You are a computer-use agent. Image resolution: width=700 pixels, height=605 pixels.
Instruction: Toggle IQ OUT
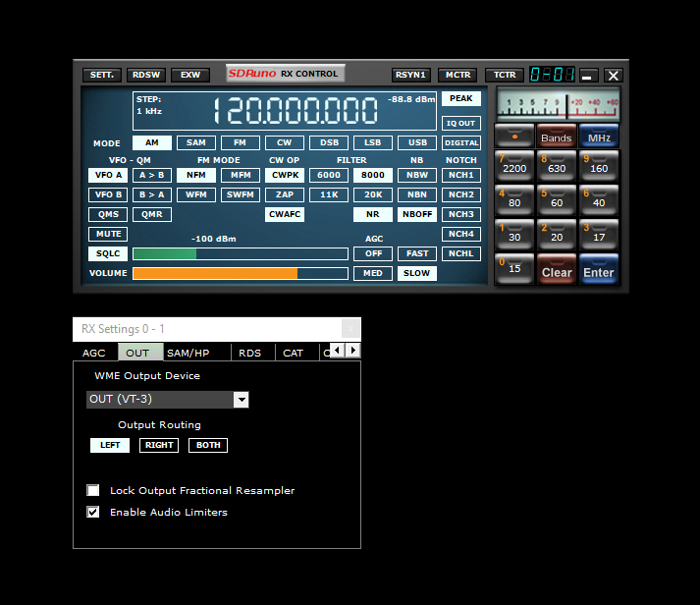(461, 123)
